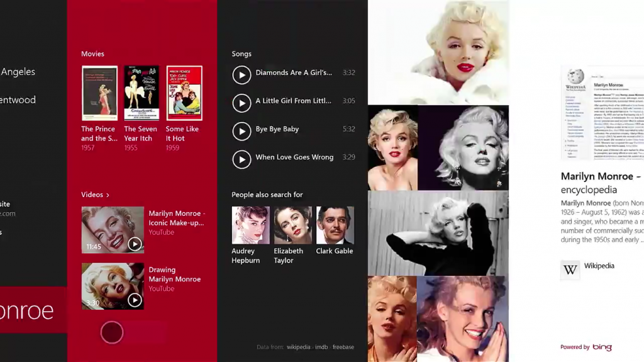Play the song Diamonds Are A Girl's
The width and height of the screenshot is (644, 362).
point(241,75)
